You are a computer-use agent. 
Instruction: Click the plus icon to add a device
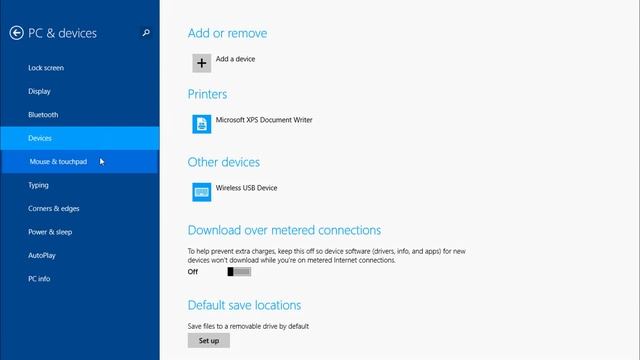click(x=202, y=63)
